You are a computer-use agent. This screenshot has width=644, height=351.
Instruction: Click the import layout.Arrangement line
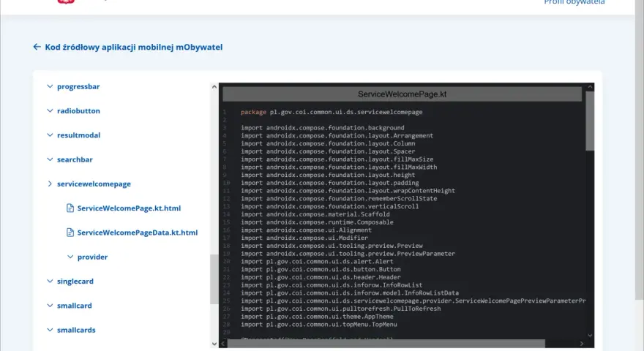tap(337, 135)
